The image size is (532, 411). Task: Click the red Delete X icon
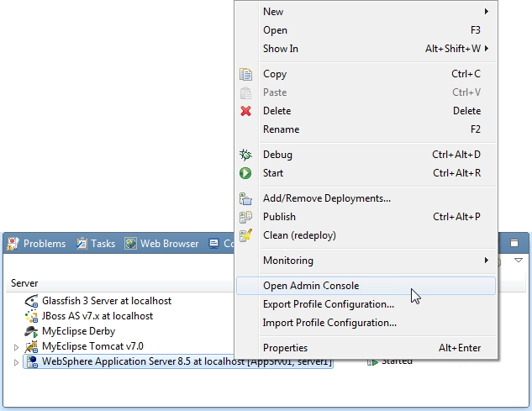coord(245,111)
